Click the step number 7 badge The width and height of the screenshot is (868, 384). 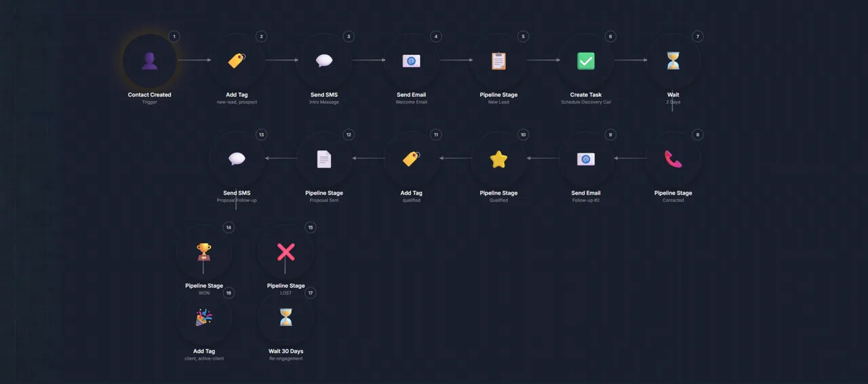point(697,37)
